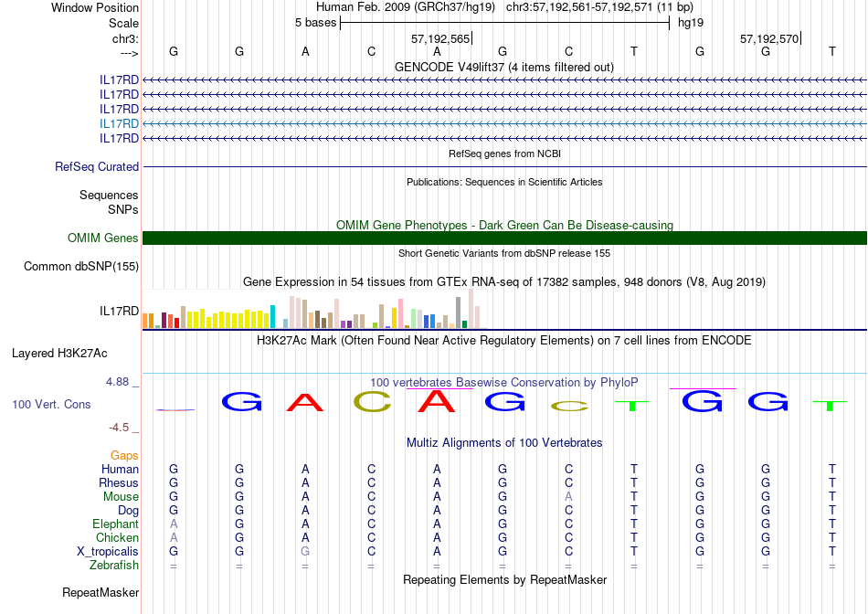The width and height of the screenshot is (868, 614).
Task: Click the grey mismatched A in Elephant row
Action: [x=174, y=524]
